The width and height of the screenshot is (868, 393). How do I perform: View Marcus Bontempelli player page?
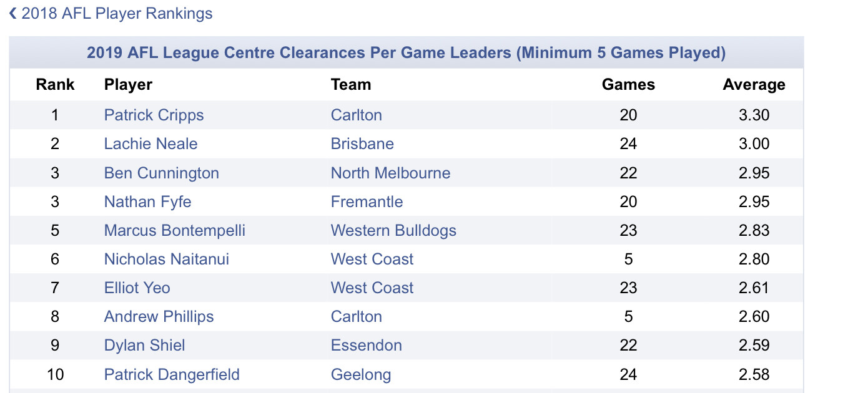pyautogui.click(x=174, y=230)
